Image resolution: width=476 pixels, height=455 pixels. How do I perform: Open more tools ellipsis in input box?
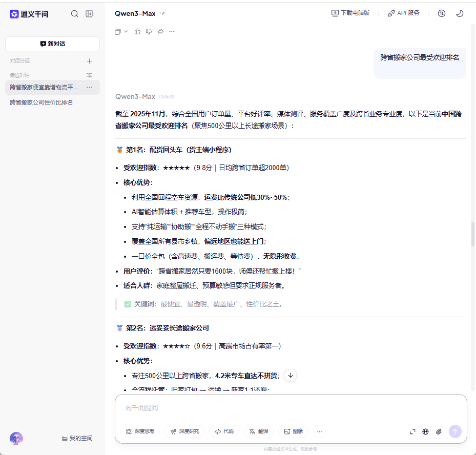coord(319,431)
